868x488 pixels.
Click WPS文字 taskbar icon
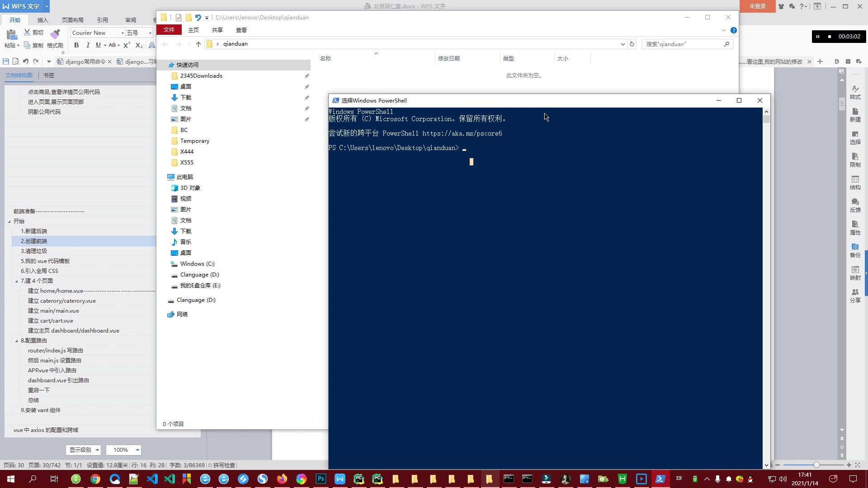[340, 479]
